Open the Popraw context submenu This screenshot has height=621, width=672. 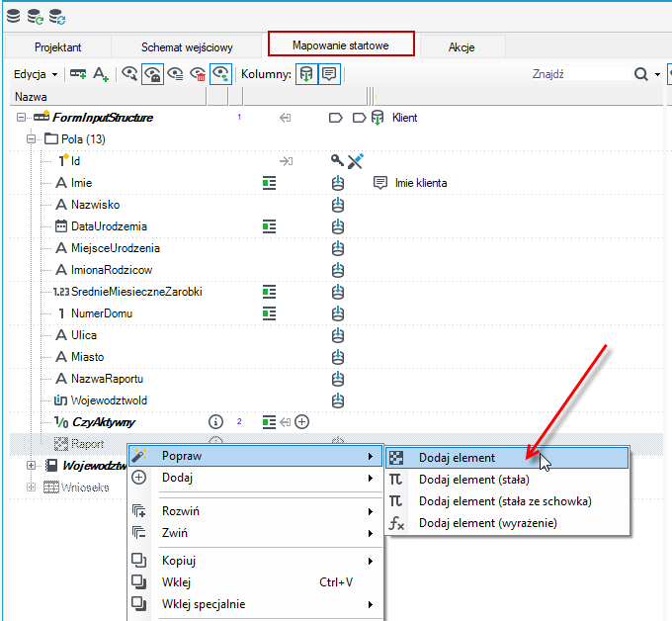[255, 456]
